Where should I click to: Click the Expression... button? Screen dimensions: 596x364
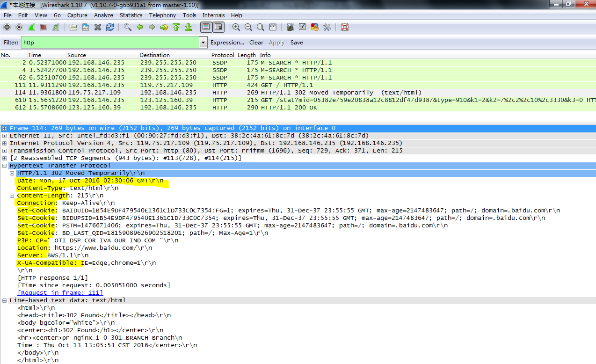point(227,43)
